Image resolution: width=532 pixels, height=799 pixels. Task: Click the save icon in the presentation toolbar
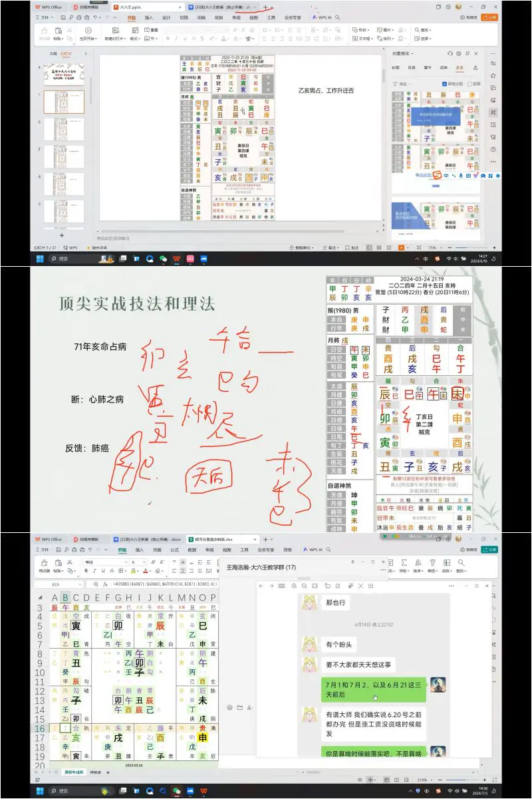(x=63, y=17)
